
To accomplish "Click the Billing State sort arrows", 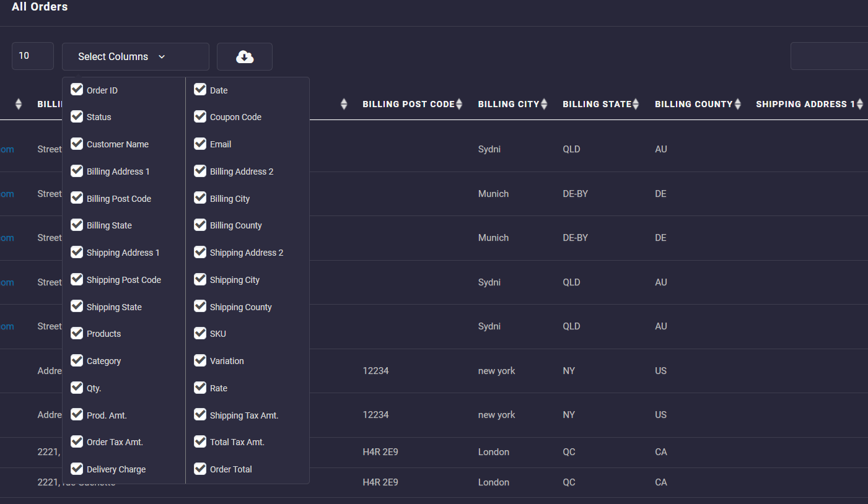I will (636, 105).
